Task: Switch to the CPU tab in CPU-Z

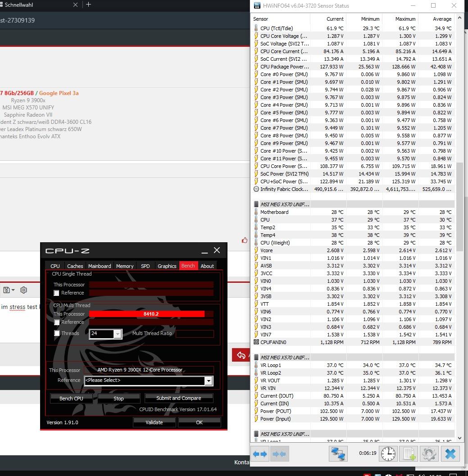Action: click(x=55, y=266)
